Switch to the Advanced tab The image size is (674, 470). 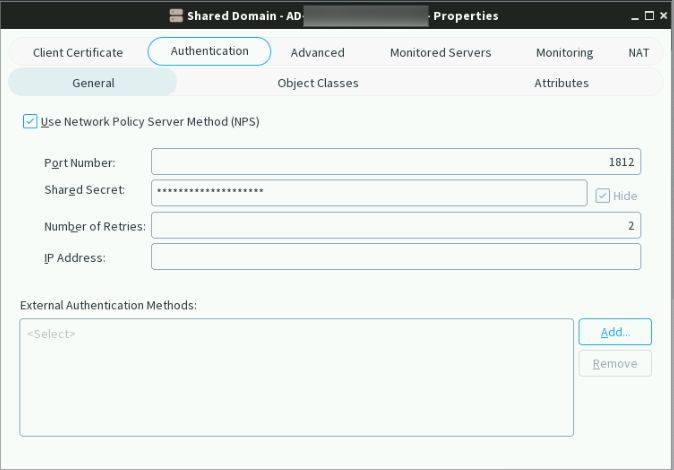click(317, 52)
